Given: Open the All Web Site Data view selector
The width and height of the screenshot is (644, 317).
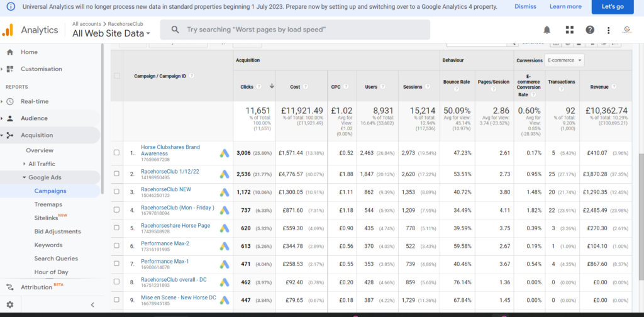Looking at the screenshot, I should tap(111, 34).
